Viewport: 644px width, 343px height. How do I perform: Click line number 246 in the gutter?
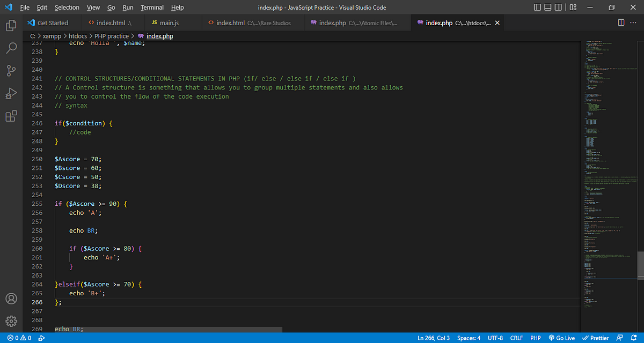point(37,123)
